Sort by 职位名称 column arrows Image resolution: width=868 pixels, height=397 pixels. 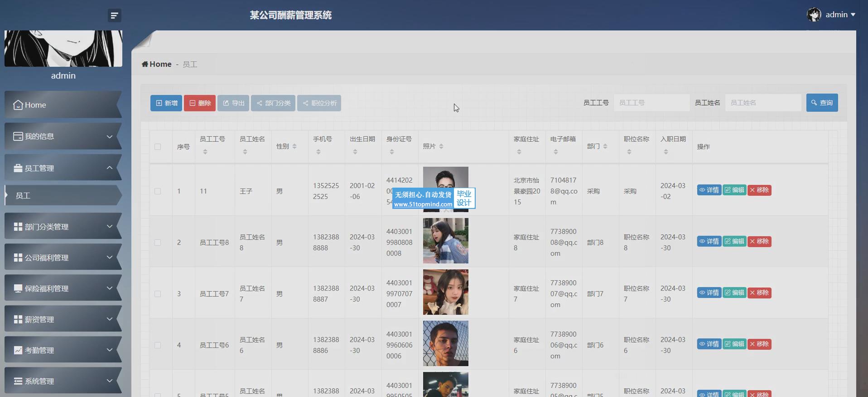(x=629, y=152)
